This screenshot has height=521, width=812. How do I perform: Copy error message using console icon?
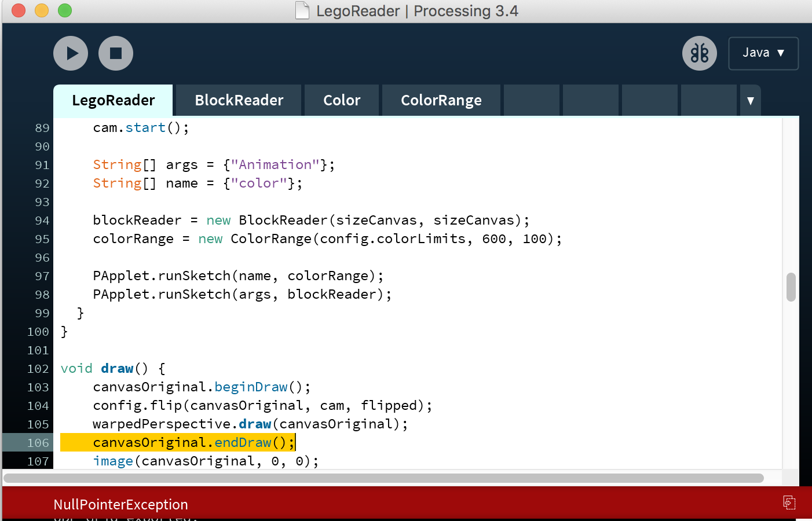click(x=789, y=502)
